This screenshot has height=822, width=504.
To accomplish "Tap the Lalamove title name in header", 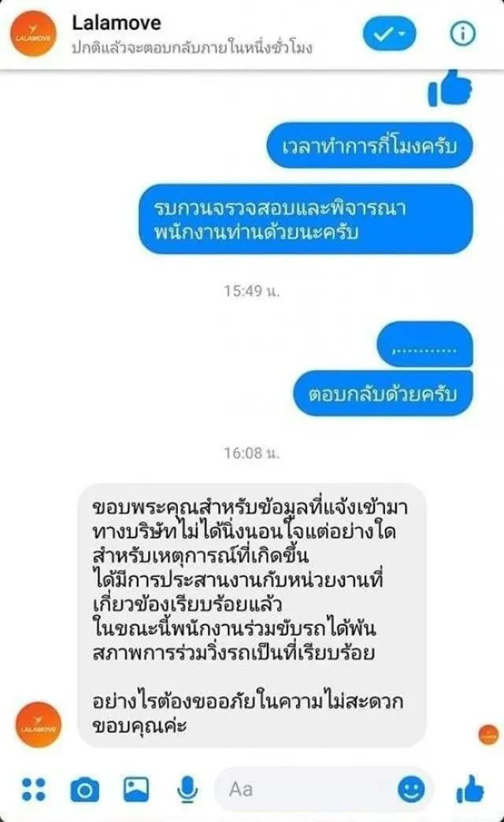I will pos(117,23).
